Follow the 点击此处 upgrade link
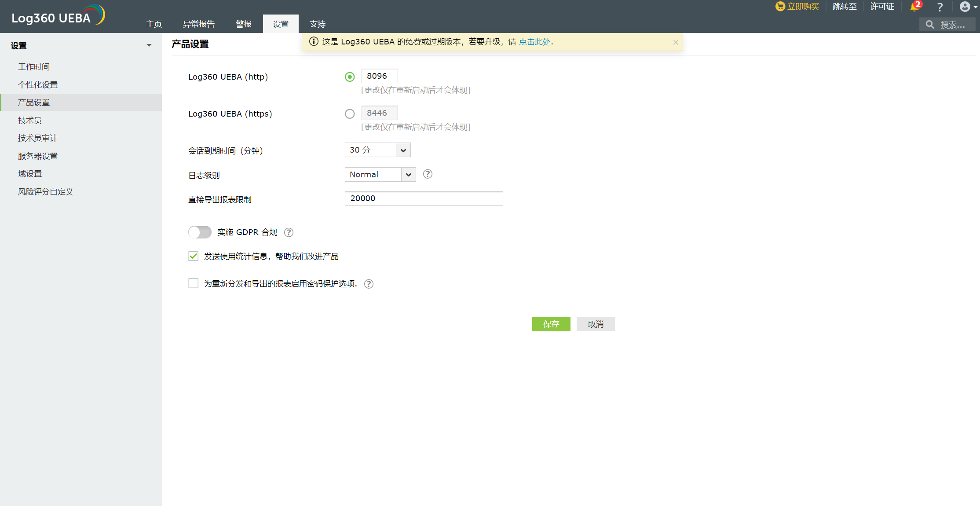 [534, 41]
